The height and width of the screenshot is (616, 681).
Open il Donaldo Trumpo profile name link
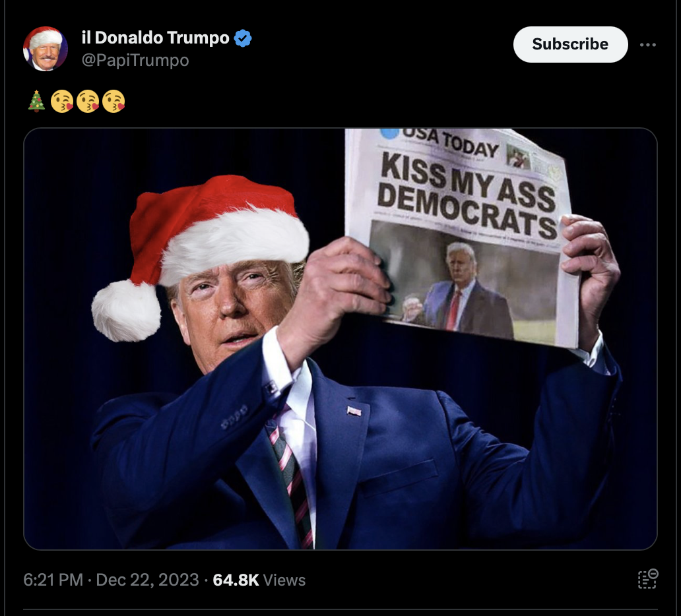155,38
